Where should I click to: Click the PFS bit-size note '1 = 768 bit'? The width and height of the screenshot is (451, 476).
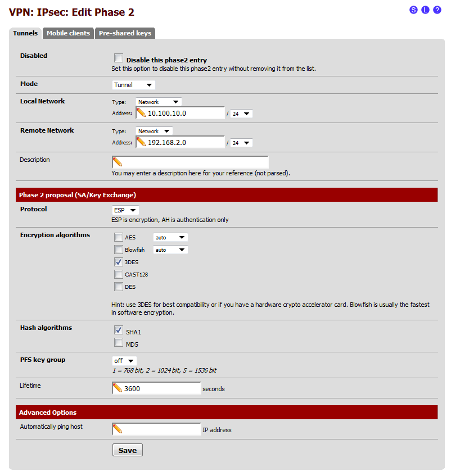[x=164, y=370]
